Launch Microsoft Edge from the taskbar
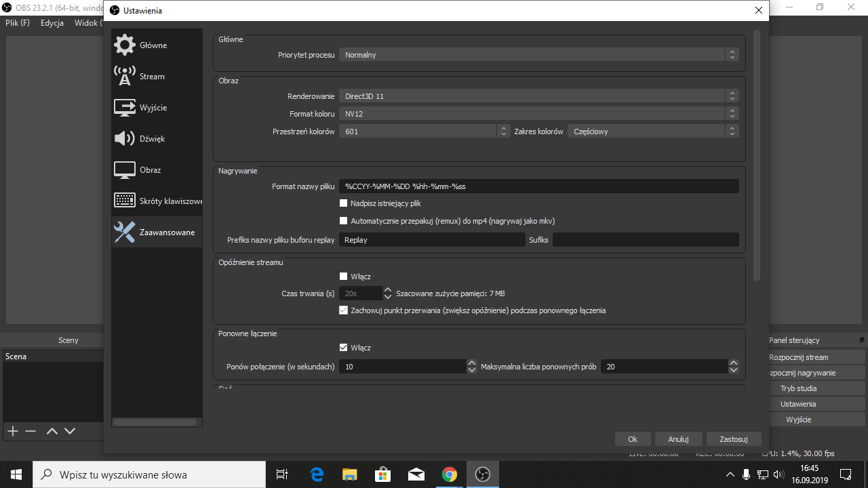 pos(317,474)
